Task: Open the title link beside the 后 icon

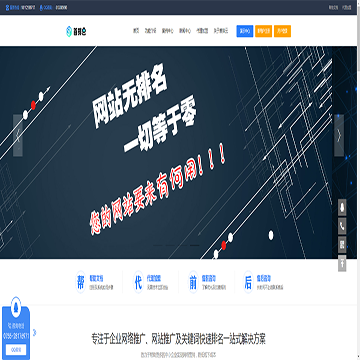Action: (264, 279)
